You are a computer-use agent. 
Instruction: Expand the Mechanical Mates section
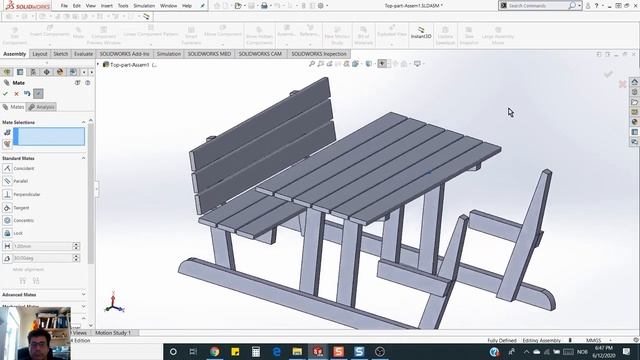point(83,306)
